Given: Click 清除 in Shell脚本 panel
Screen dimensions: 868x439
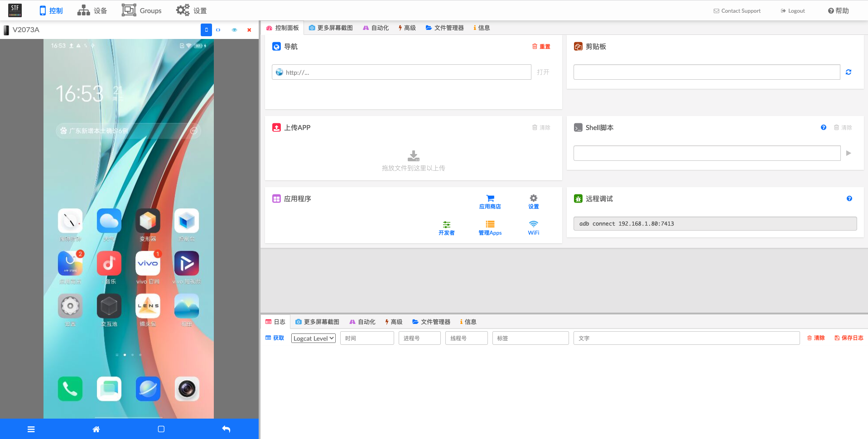Looking at the screenshot, I should click(843, 128).
